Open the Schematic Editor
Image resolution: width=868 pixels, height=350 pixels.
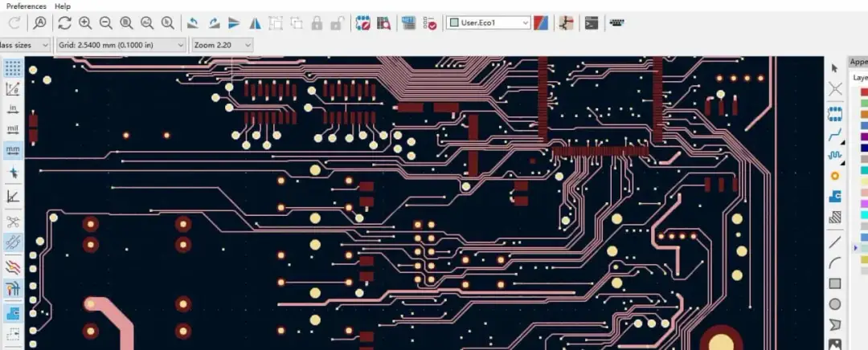tap(566, 22)
